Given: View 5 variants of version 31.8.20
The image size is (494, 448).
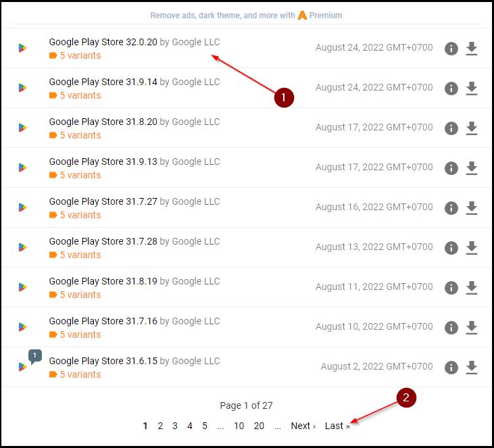Looking at the screenshot, I should 75,135.
